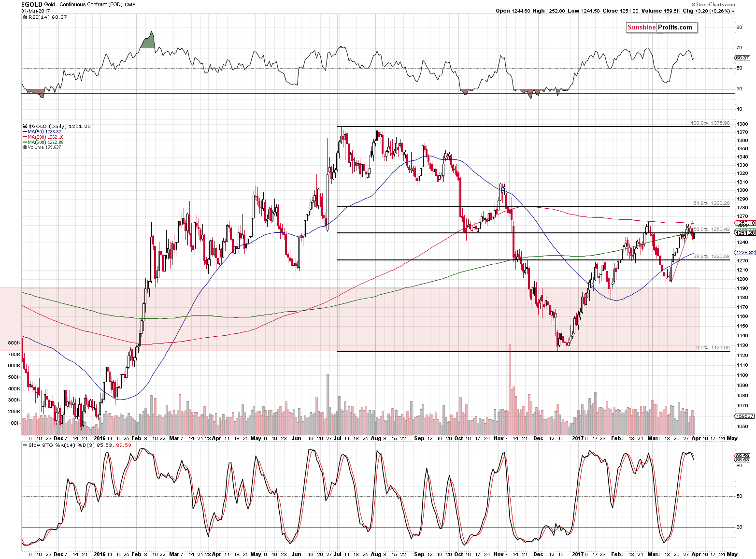Click the MA(50) 1228.82 legend entry
756x559 pixels.
click(x=44, y=132)
